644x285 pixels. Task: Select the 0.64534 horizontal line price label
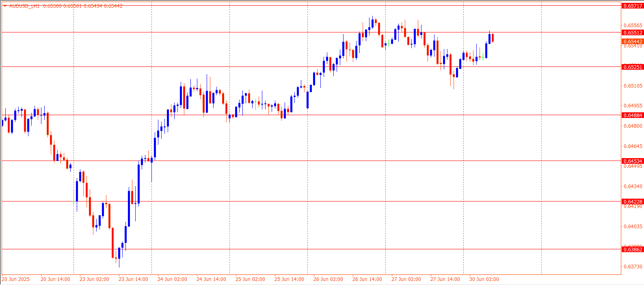[x=633, y=161]
